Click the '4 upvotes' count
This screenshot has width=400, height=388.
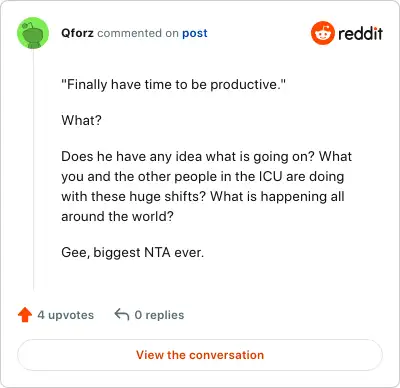click(66, 315)
